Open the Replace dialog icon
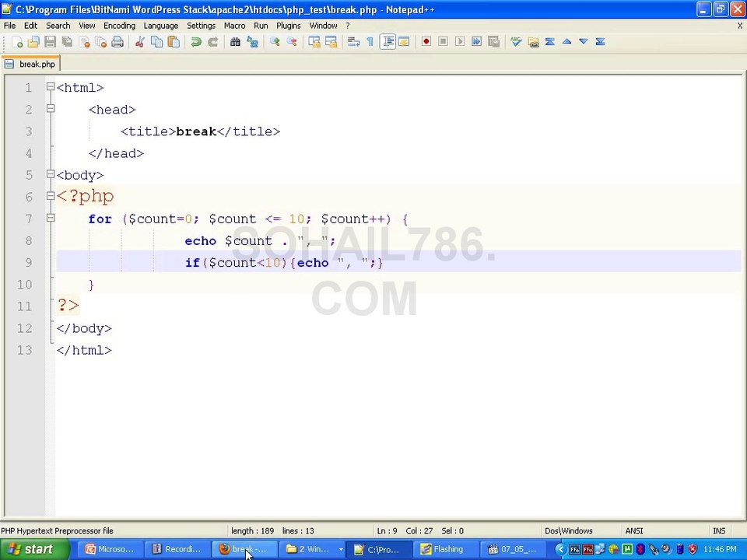This screenshot has height=560, width=747. (252, 42)
